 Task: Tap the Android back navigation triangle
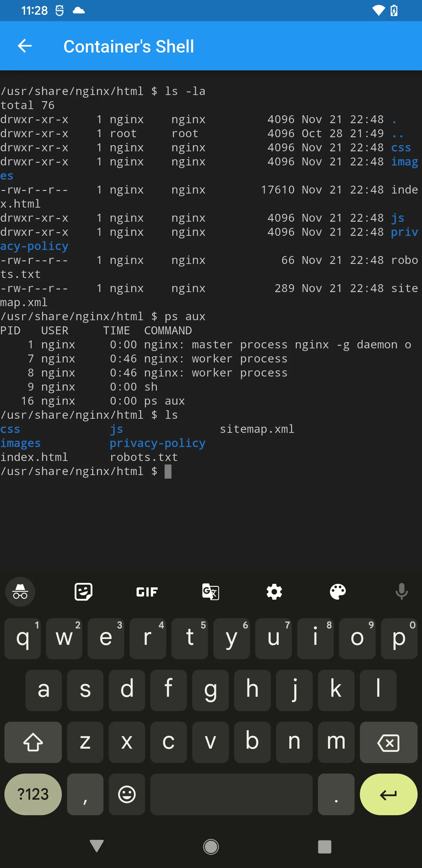pyautogui.click(x=97, y=846)
